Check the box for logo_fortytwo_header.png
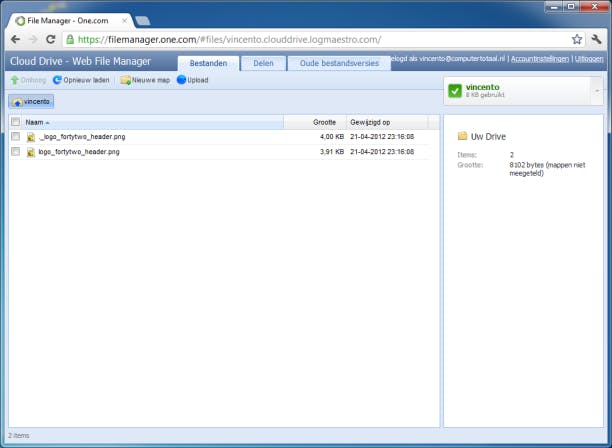This screenshot has width=612, height=448. coord(16,151)
